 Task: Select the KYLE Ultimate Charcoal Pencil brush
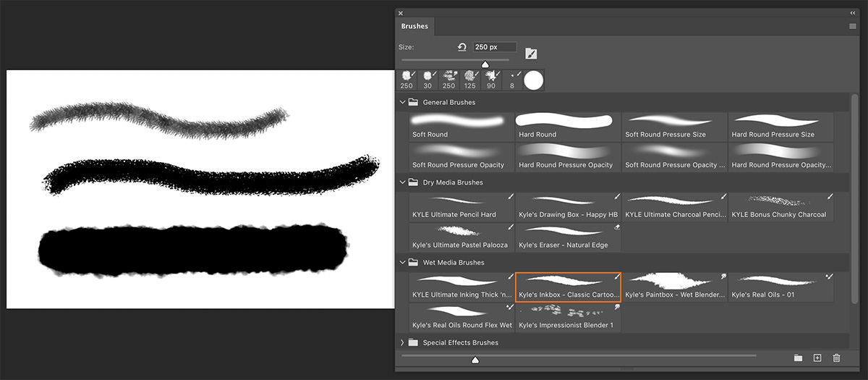674,207
